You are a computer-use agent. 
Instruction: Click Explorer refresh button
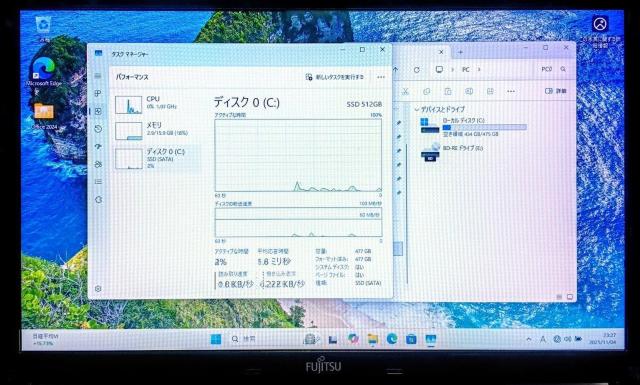pyautogui.click(x=416, y=70)
